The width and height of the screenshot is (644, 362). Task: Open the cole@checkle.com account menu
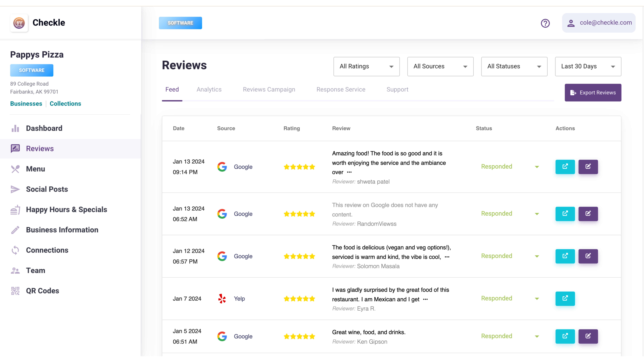(x=598, y=23)
